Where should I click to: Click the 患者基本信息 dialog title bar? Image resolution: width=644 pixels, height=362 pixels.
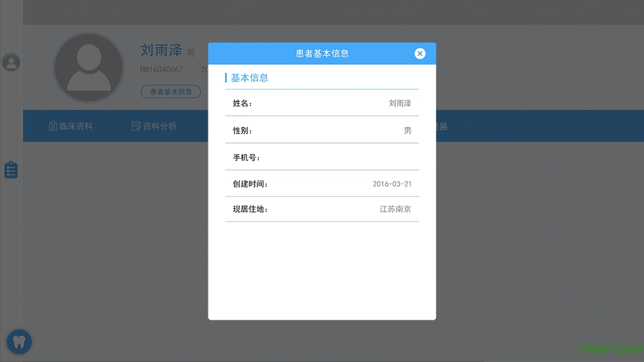(x=322, y=54)
